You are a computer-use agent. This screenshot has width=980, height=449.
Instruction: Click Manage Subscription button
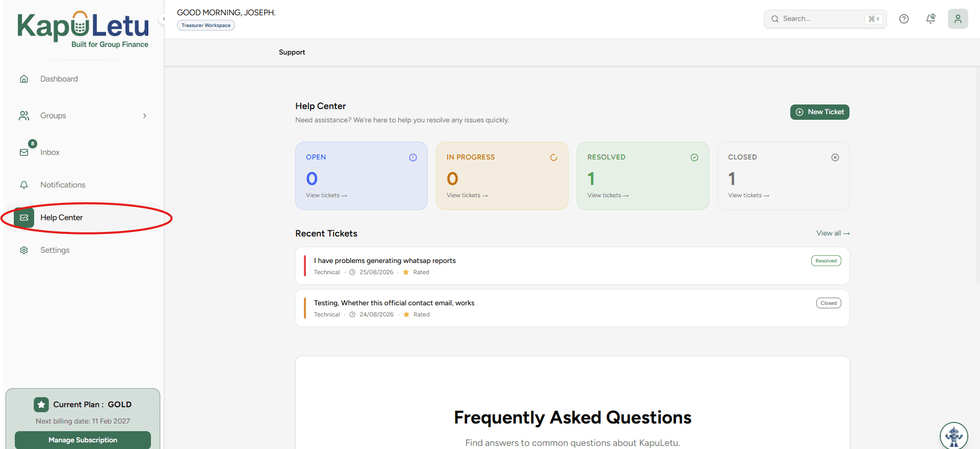(83, 440)
